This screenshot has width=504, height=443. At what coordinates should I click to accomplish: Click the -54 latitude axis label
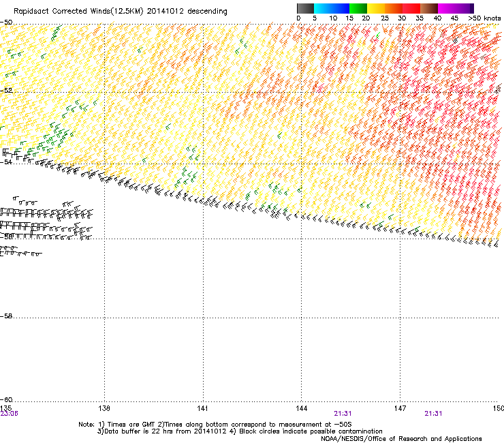[x=6, y=162]
